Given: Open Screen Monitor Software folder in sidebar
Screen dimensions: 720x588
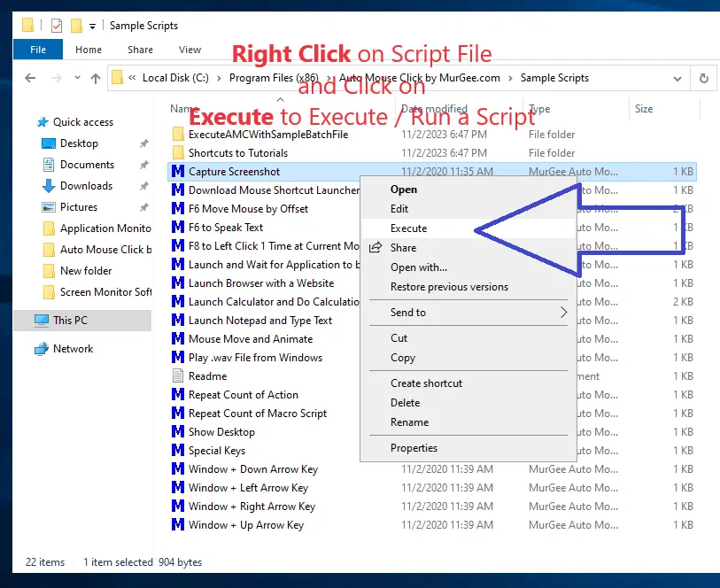Looking at the screenshot, I should tap(97, 292).
